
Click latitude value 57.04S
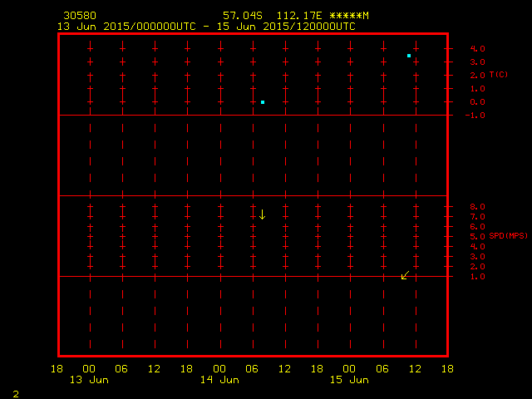coord(243,16)
